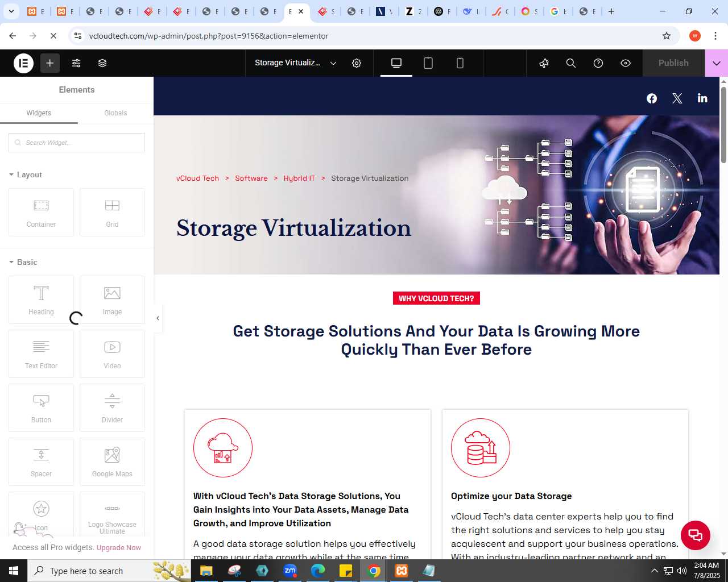Select the Storage Virtualization page heading
Screen dimensions: 728x582
293,228
